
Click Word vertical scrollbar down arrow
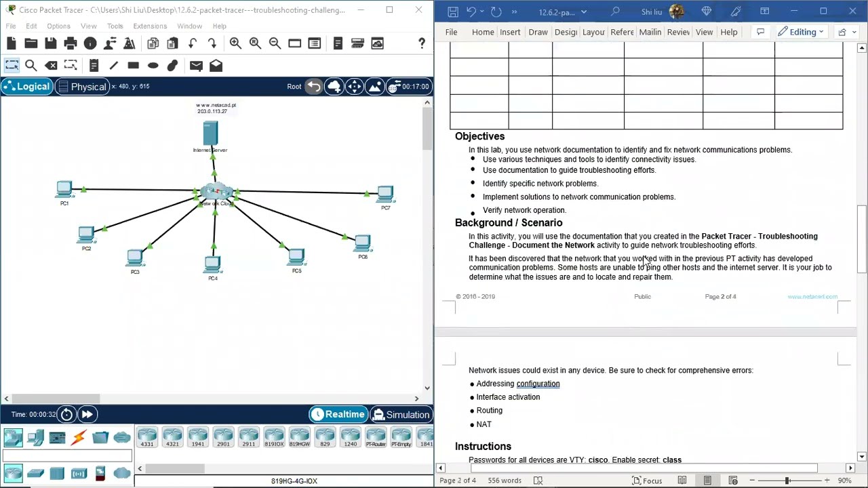click(x=862, y=456)
